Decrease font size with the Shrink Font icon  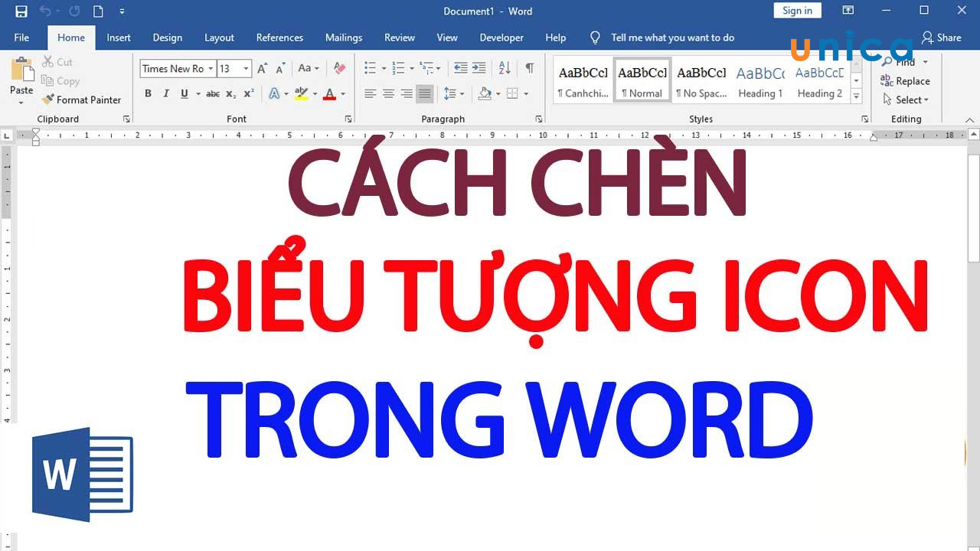pyautogui.click(x=280, y=69)
